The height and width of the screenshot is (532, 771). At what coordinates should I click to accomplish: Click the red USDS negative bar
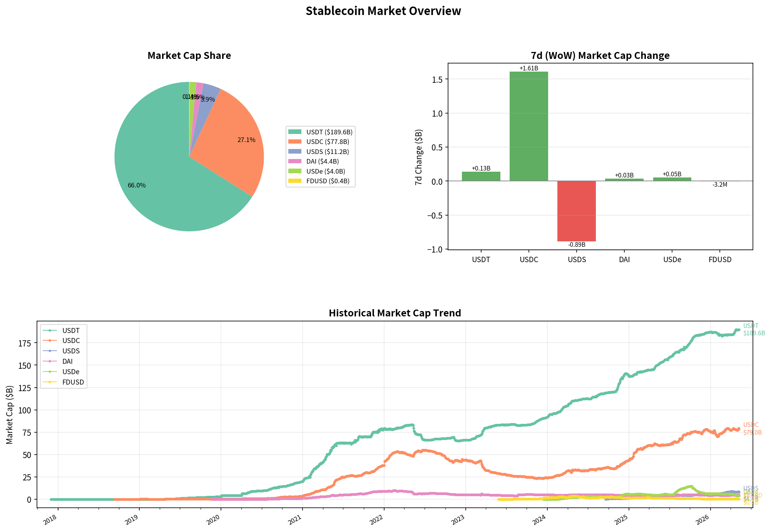(576, 211)
